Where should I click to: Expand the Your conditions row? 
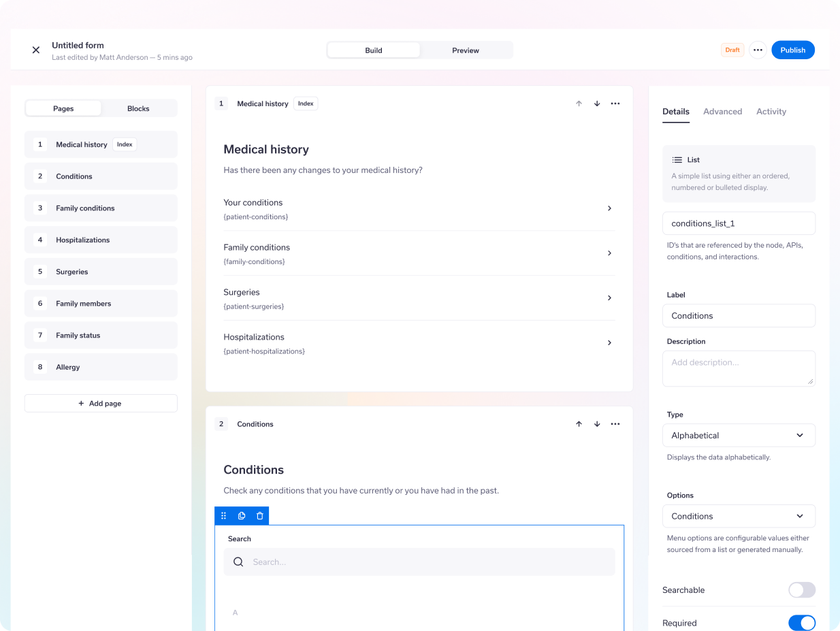click(x=609, y=208)
